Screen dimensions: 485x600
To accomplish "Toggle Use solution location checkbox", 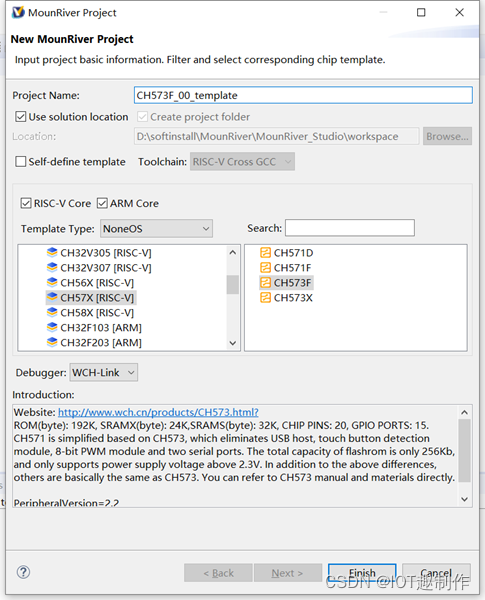I will point(21,117).
